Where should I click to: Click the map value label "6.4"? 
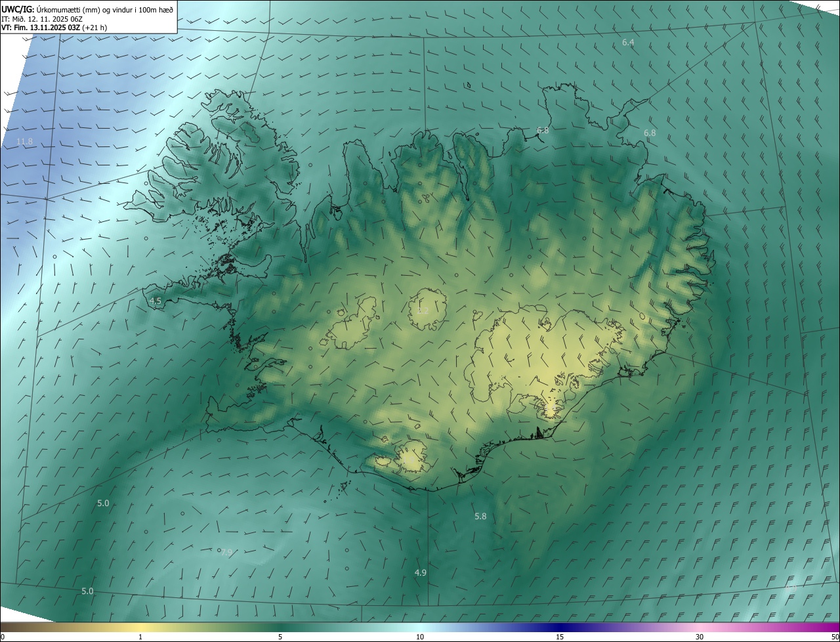[628, 43]
